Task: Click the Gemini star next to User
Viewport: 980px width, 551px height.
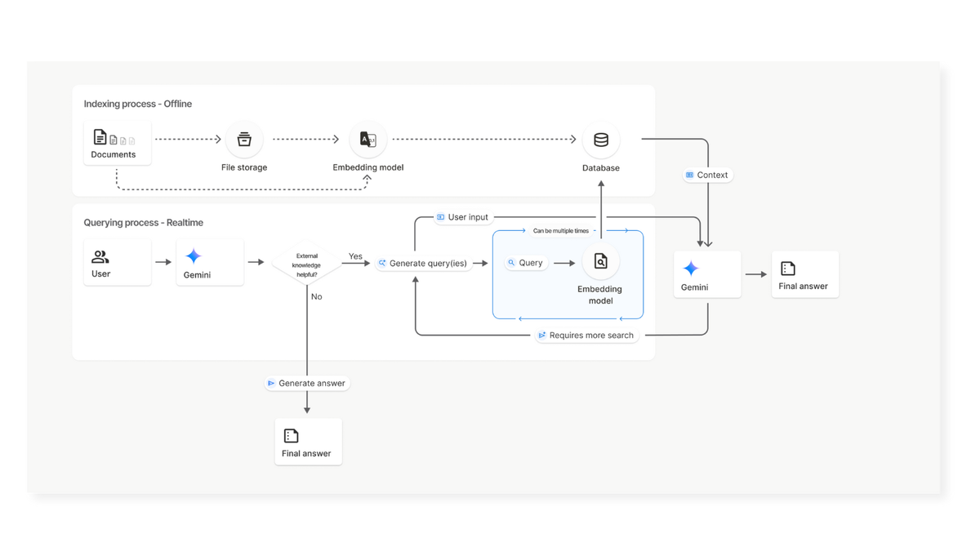Action: pyautogui.click(x=194, y=256)
